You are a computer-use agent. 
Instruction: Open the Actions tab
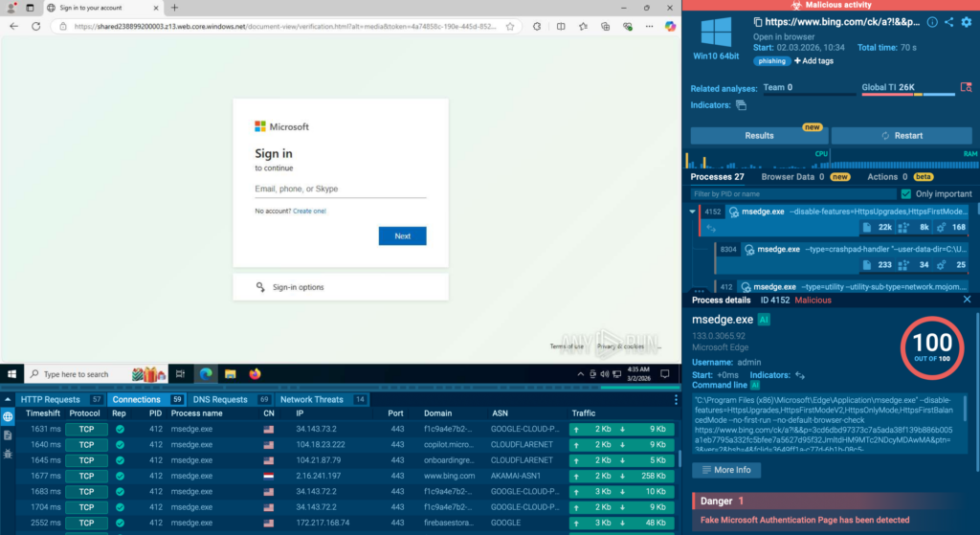[x=901, y=177]
